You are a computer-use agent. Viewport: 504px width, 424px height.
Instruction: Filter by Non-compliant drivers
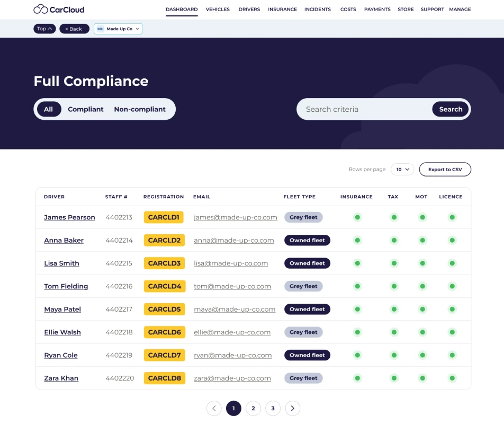click(140, 109)
